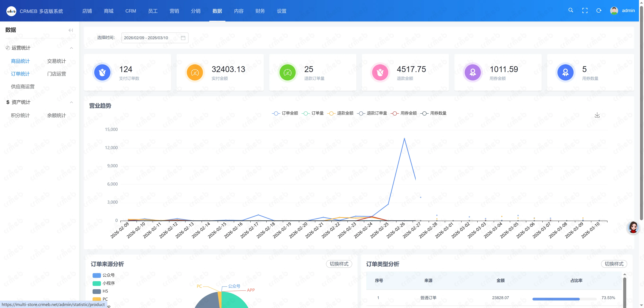The width and height of the screenshot is (644, 308).
Task: Toggle 退款订单量 series in chart legend
Action: (x=372, y=113)
